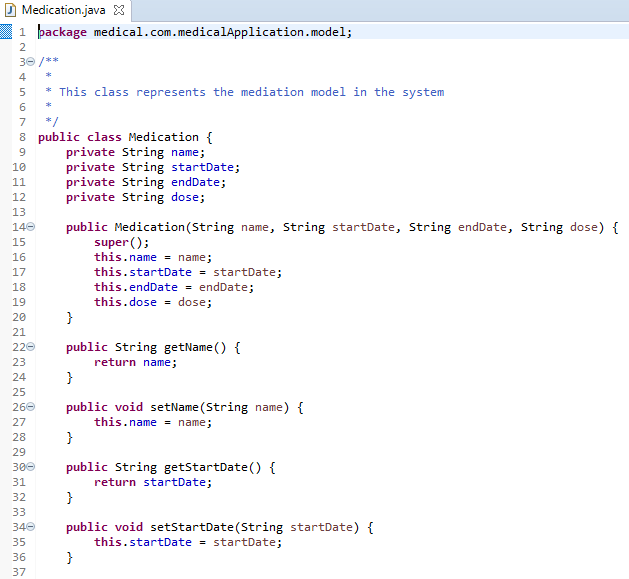Click 'this.startDate = startDate;' on line 35
Image resolution: width=629 pixels, height=579 pixels.
188,542
